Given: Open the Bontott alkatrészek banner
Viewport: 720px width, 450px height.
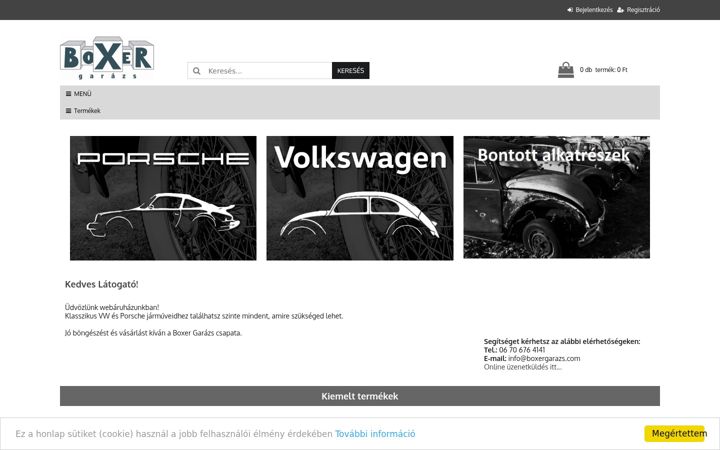Looking at the screenshot, I should click(x=557, y=197).
